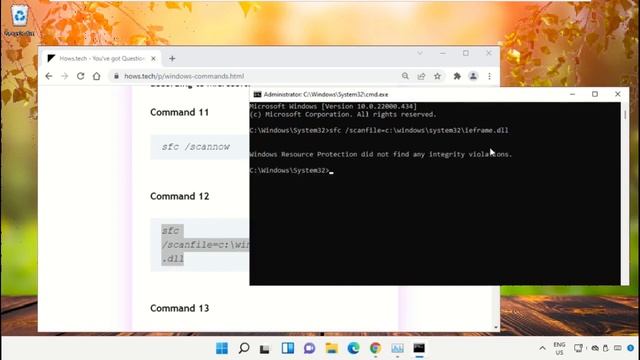
Task: Switch to Google Chrome on taskbar
Action: click(x=376, y=348)
